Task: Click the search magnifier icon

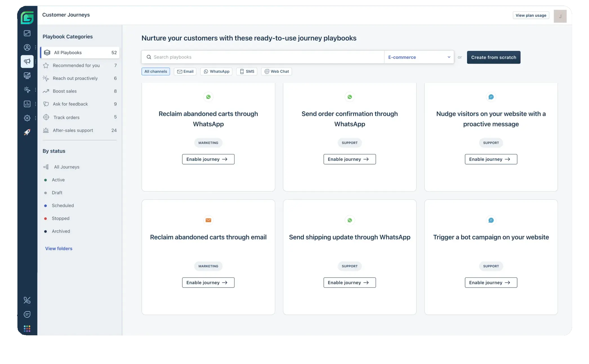Action: 149,57
